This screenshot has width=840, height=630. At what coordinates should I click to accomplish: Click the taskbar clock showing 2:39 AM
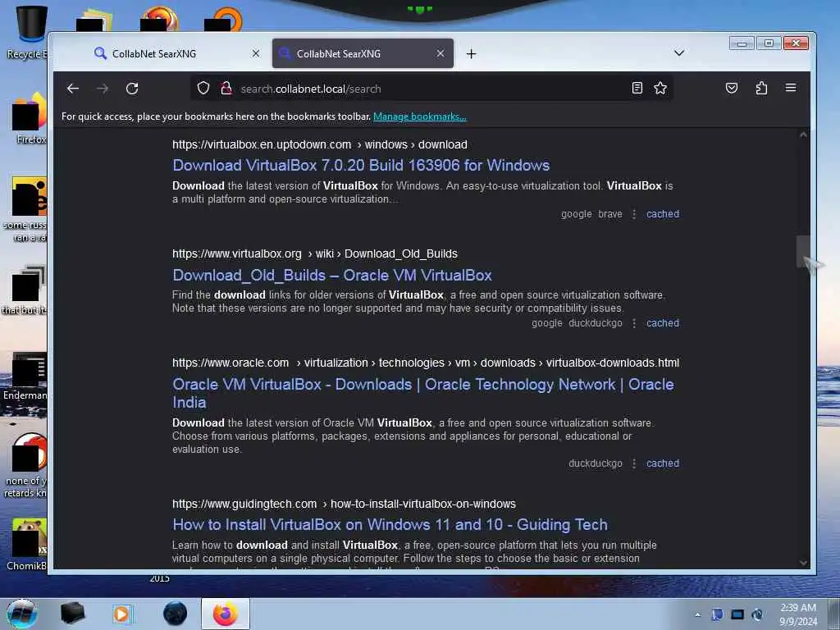[x=798, y=614]
